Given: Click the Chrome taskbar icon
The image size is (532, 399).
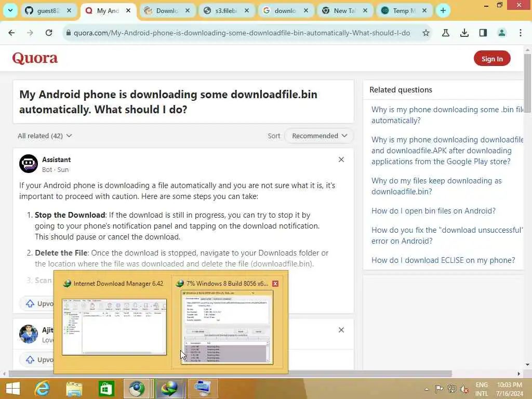Looking at the screenshot, I should [x=137, y=389].
